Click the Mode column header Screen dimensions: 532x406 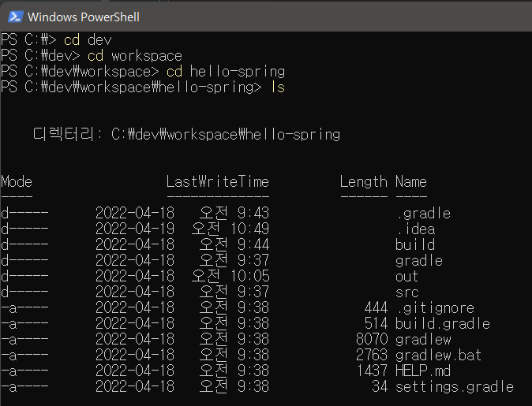(x=17, y=182)
